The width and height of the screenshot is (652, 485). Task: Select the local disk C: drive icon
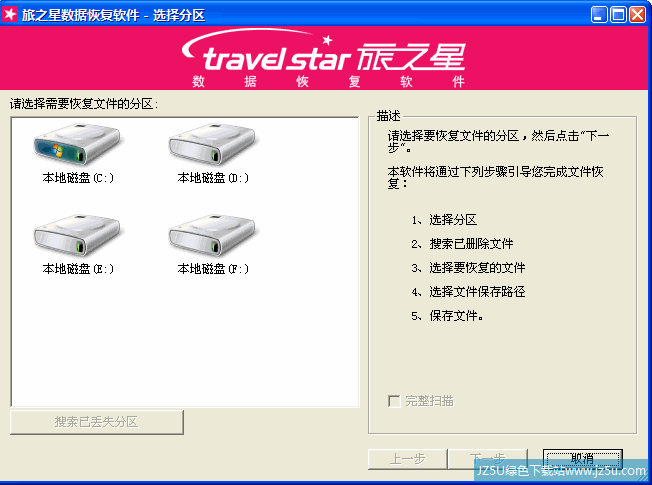[77, 144]
